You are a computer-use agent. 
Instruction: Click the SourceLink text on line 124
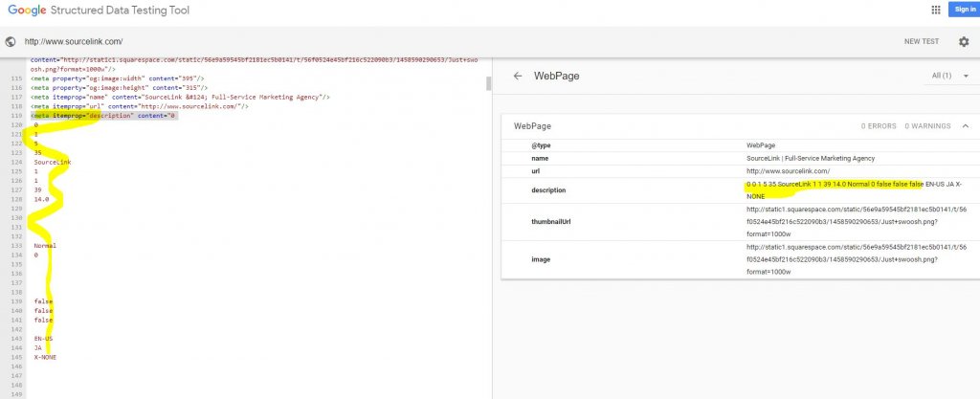(x=53, y=162)
